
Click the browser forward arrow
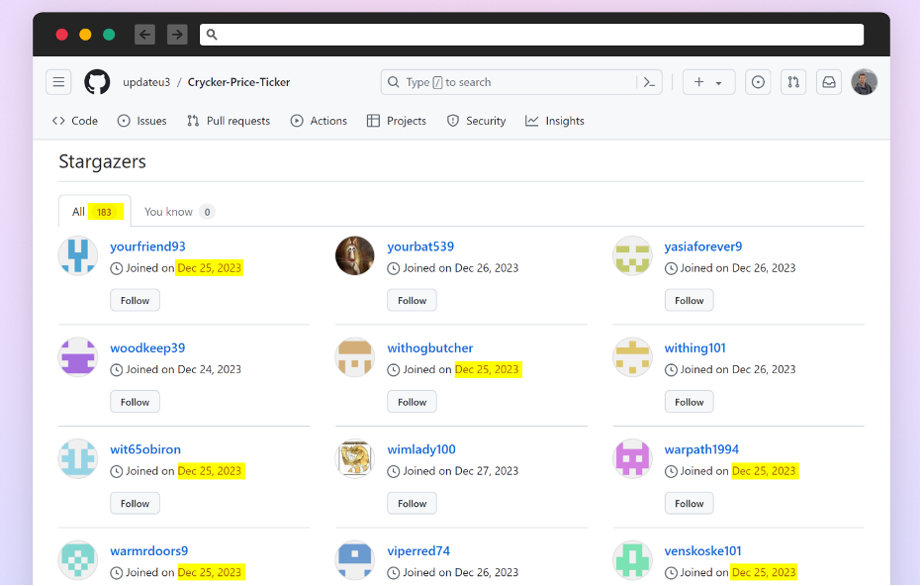tap(177, 35)
